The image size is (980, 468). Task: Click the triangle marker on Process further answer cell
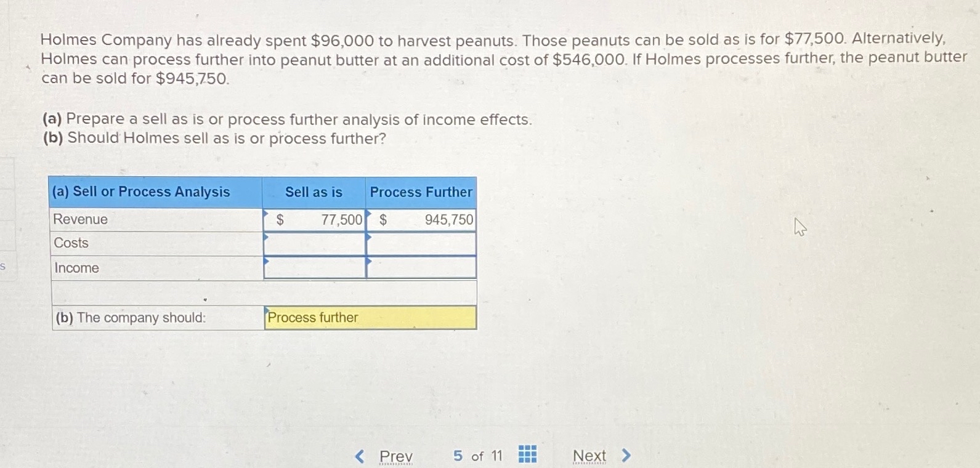(267, 311)
